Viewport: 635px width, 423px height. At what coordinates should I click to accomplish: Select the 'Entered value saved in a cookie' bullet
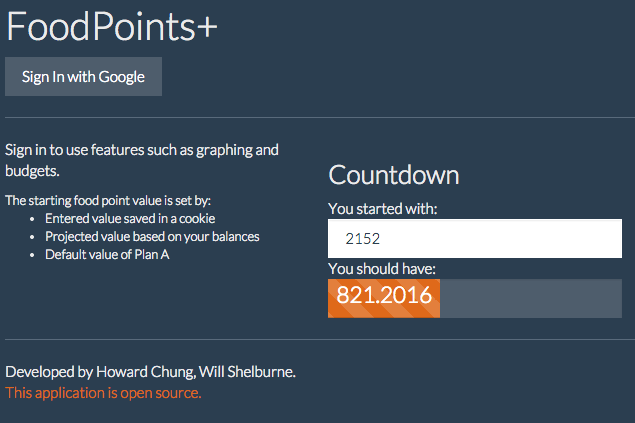tap(130, 218)
